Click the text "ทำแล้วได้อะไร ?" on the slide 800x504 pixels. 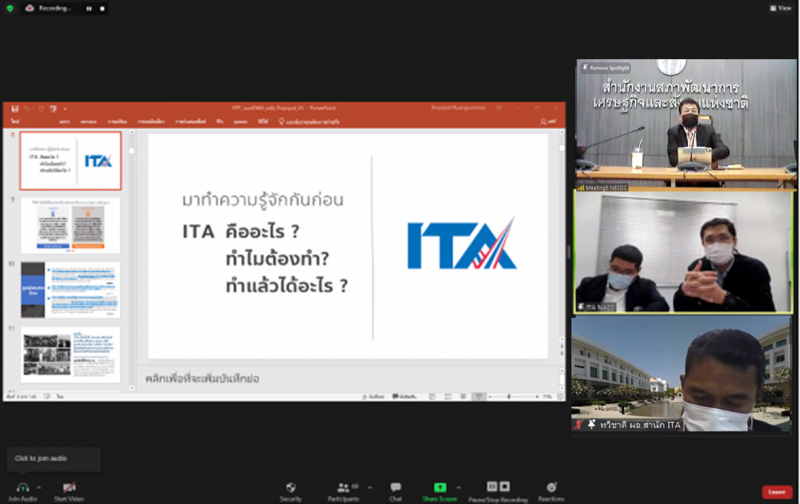[x=287, y=286]
